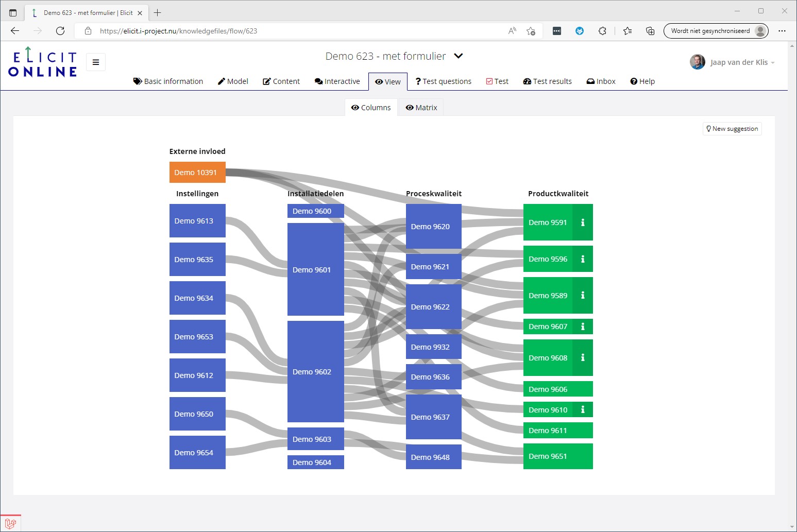This screenshot has height=532, width=797.
Task: Open browser settings ellipsis menu
Action: tap(782, 31)
